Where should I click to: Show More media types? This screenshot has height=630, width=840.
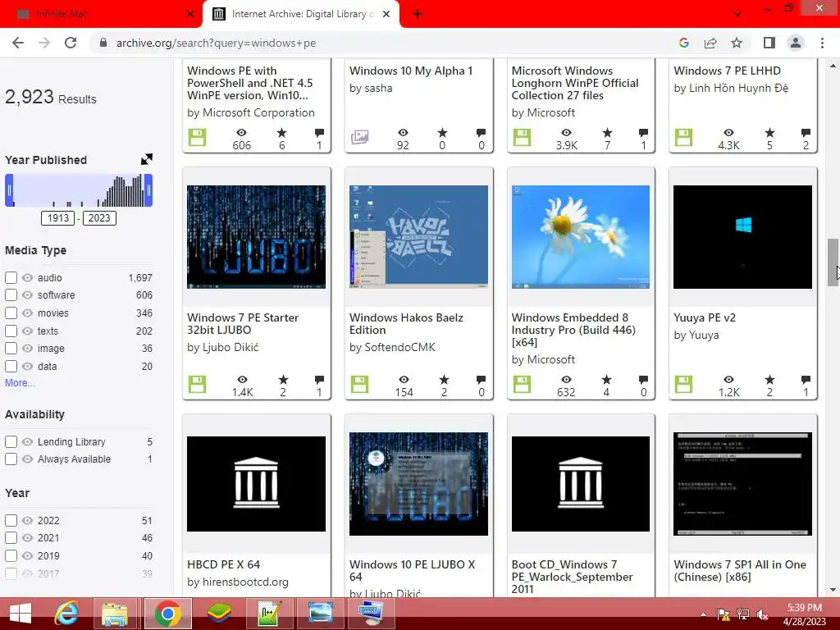(x=20, y=383)
